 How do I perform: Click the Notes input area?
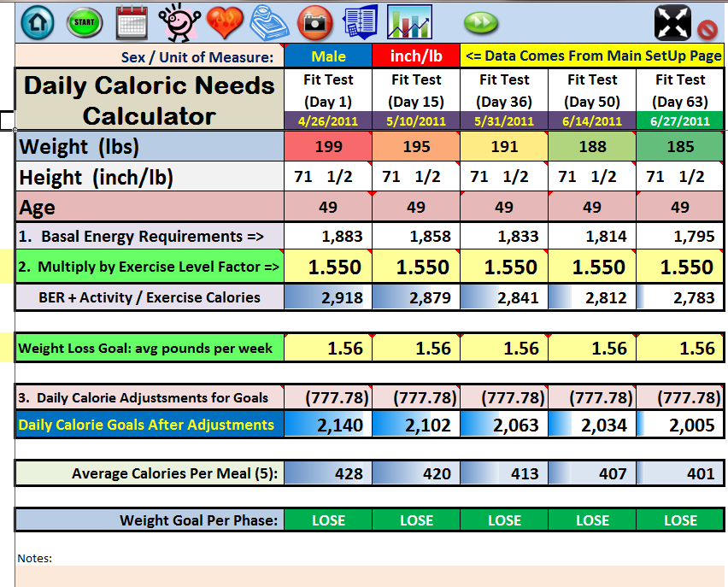[x=367, y=575]
